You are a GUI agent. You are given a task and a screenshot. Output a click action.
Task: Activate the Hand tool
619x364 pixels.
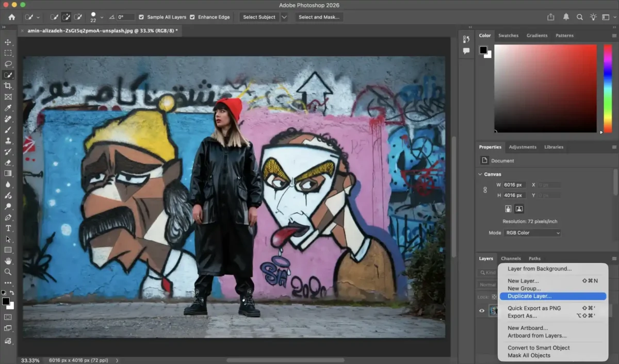[8, 261]
